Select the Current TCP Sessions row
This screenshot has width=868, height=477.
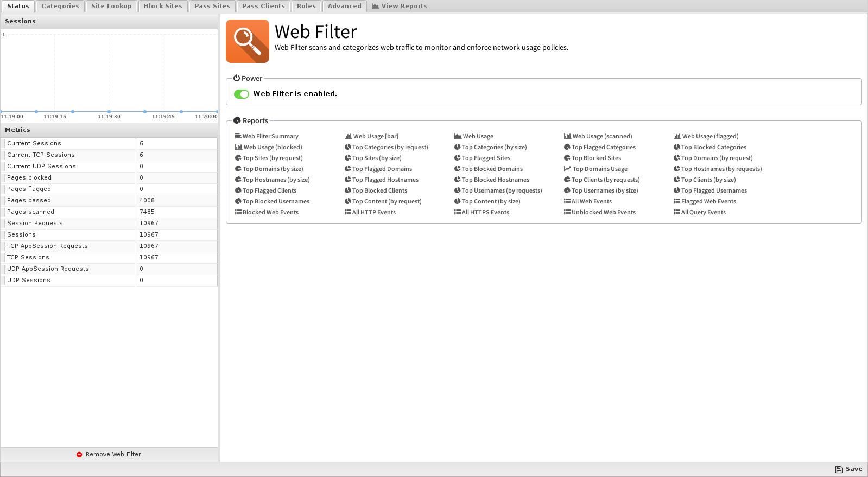point(109,155)
